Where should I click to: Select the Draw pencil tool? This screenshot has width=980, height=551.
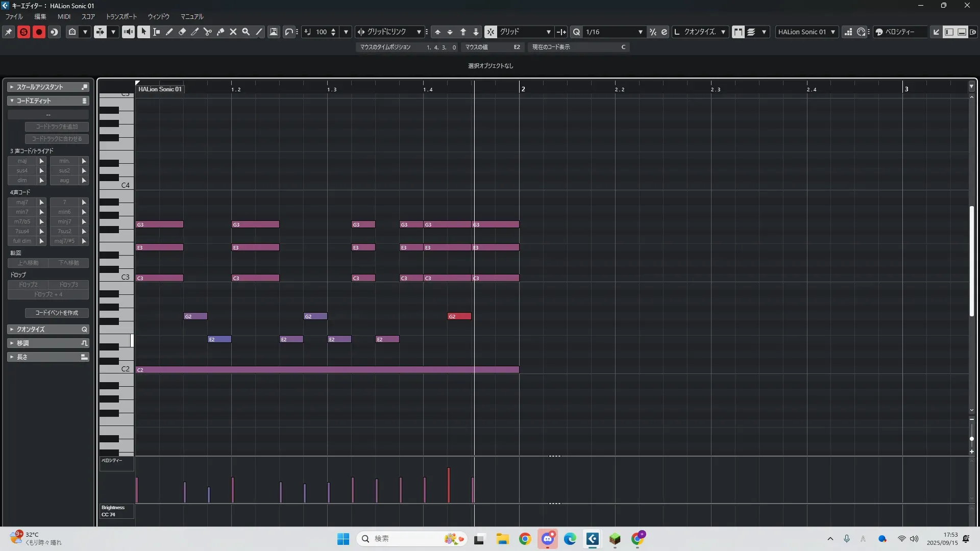tap(169, 32)
